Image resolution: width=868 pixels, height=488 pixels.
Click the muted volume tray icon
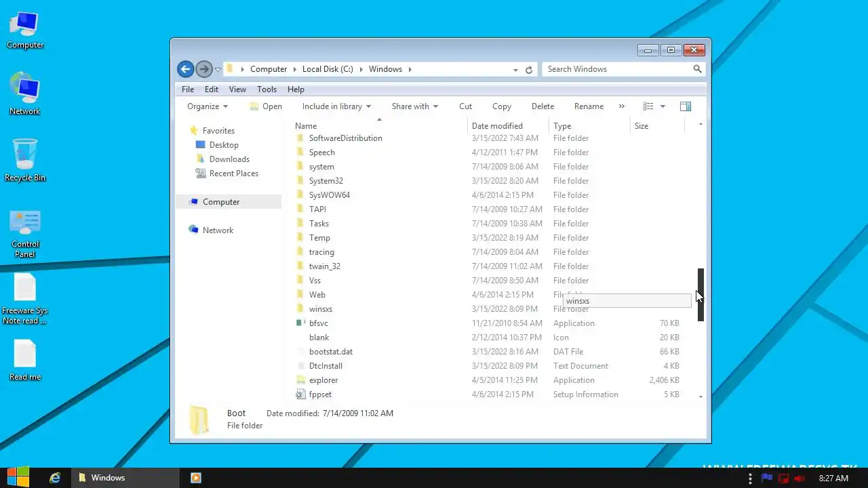click(800, 478)
